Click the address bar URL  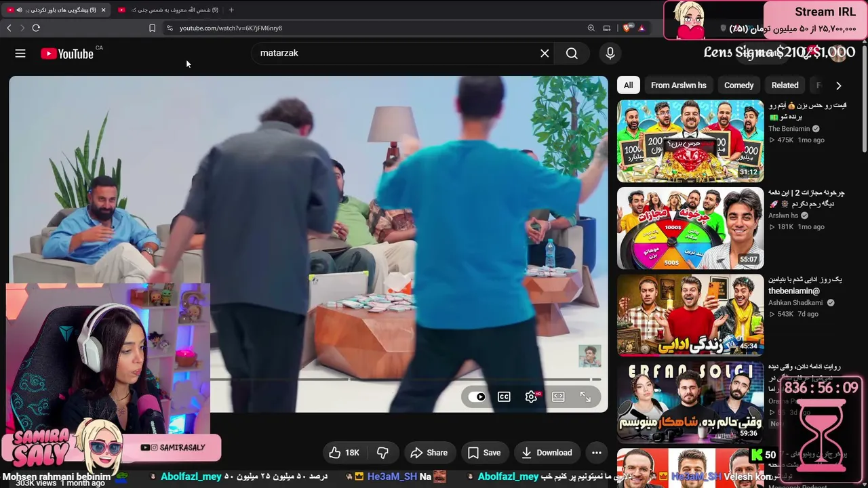point(231,28)
